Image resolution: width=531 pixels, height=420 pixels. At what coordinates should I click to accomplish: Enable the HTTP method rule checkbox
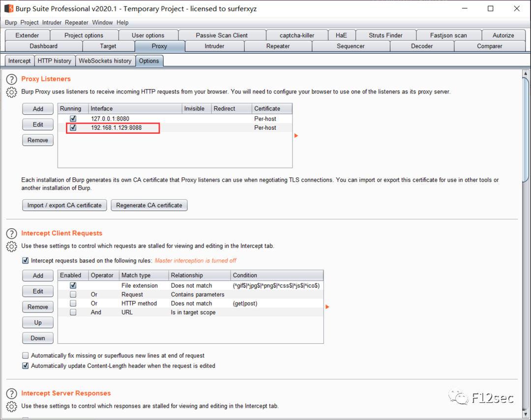pyautogui.click(x=73, y=303)
